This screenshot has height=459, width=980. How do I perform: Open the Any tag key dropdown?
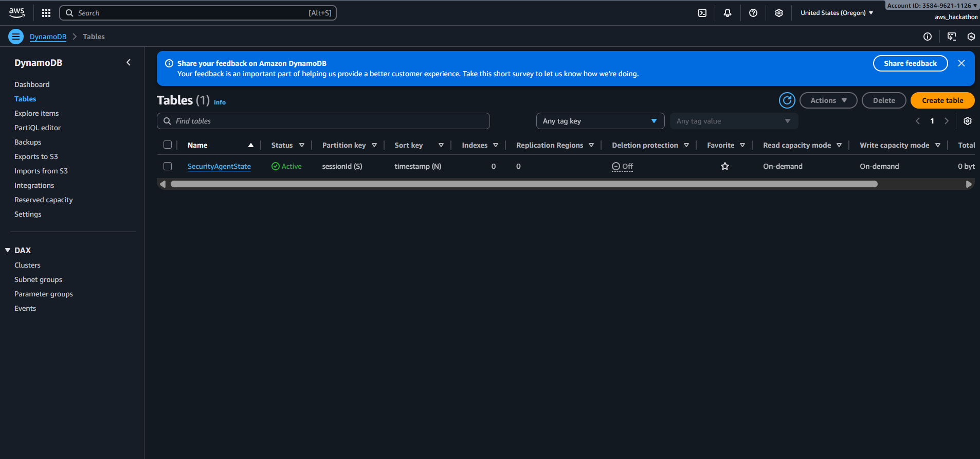pos(600,121)
